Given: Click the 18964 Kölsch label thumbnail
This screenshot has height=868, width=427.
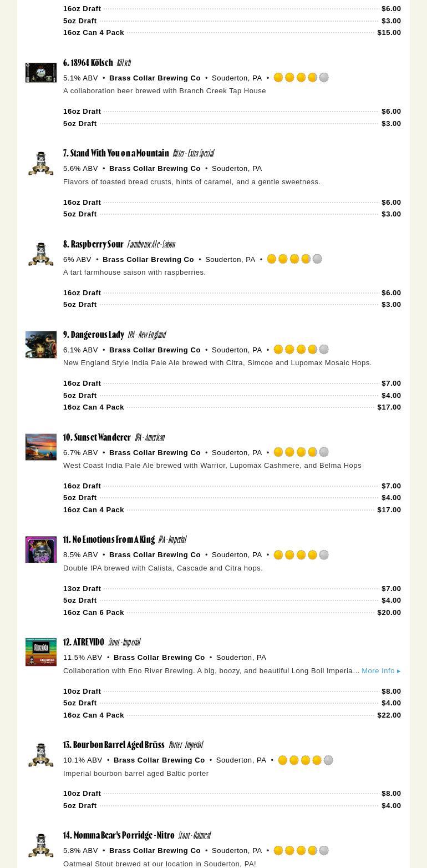Looking at the screenshot, I should (x=41, y=73).
